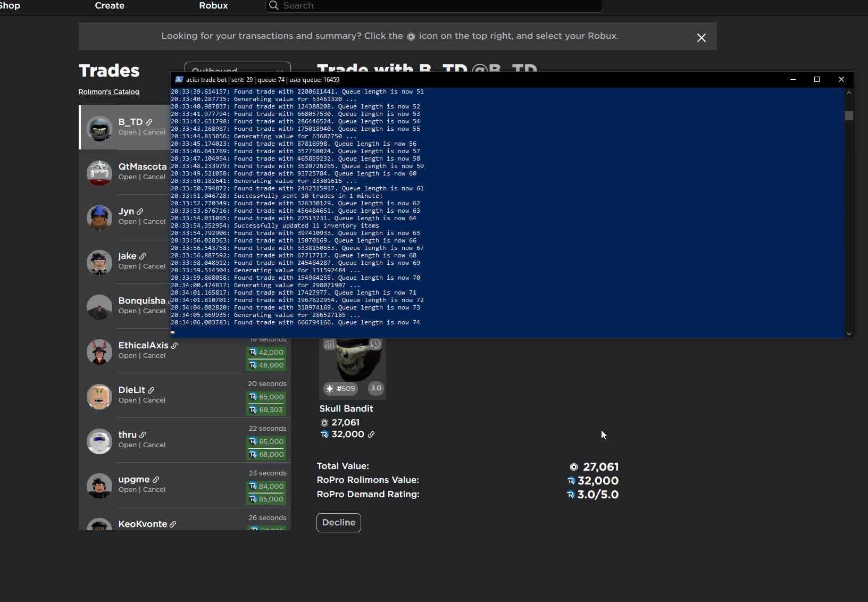Click the PowerShell icon in the console title bar

pyautogui.click(x=179, y=80)
